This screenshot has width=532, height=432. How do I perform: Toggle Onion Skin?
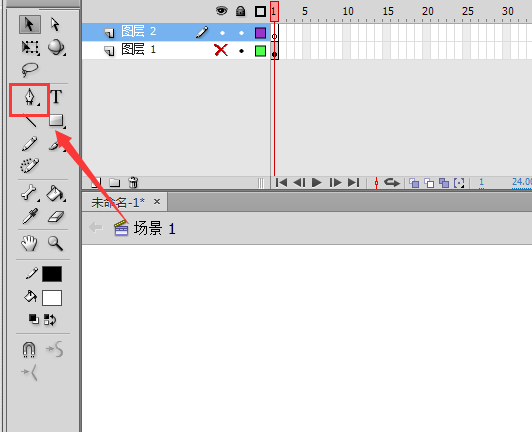414,183
